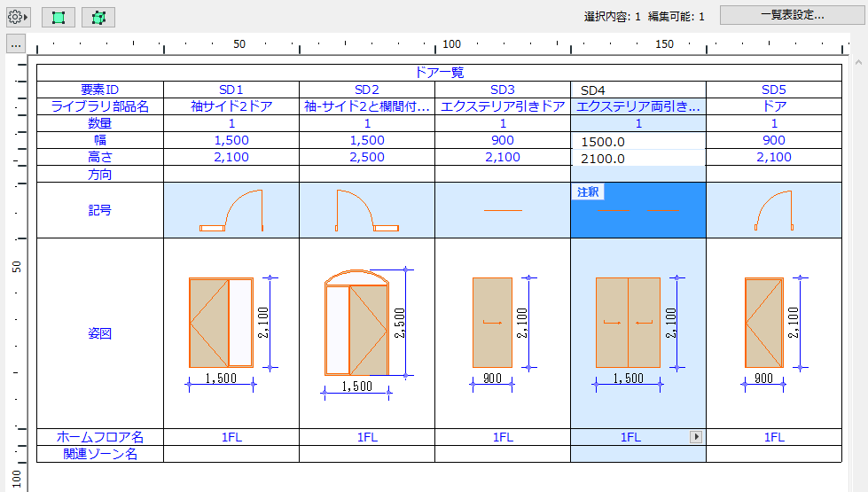This screenshot has height=492, width=868.
Task: Select the 高さ row header
Action: (x=99, y=157)
